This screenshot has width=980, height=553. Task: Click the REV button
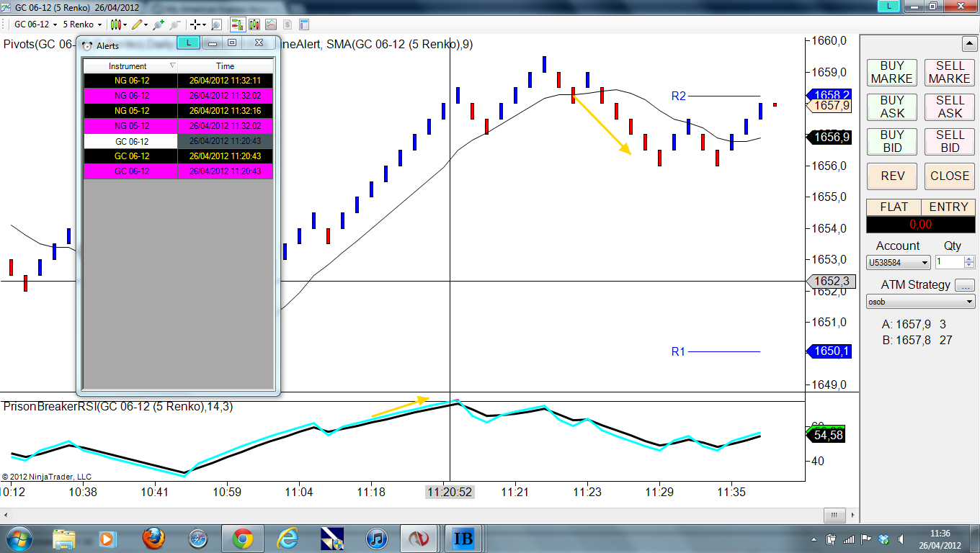(x=892, y=176)
